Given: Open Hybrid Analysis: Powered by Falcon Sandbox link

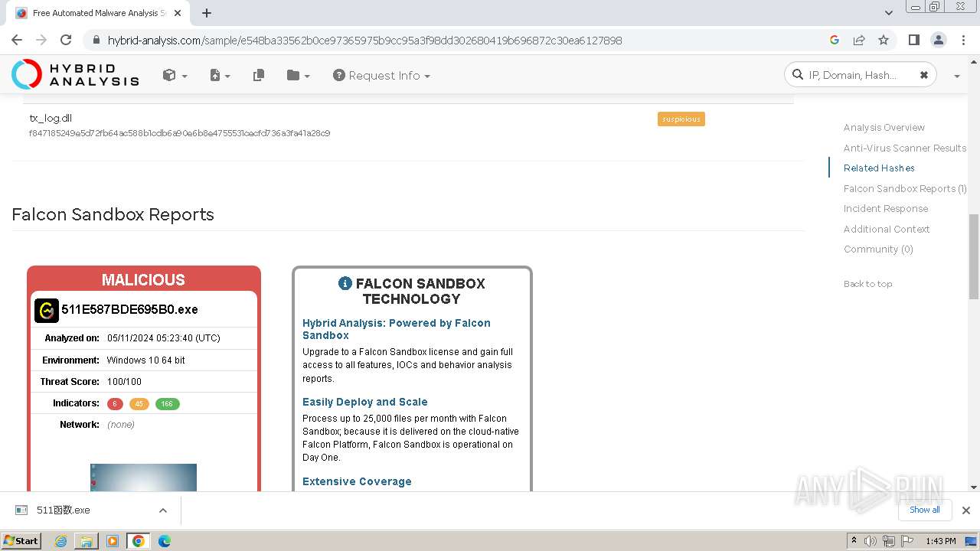Looking at the screenshot, I should (x=397, y=329).
